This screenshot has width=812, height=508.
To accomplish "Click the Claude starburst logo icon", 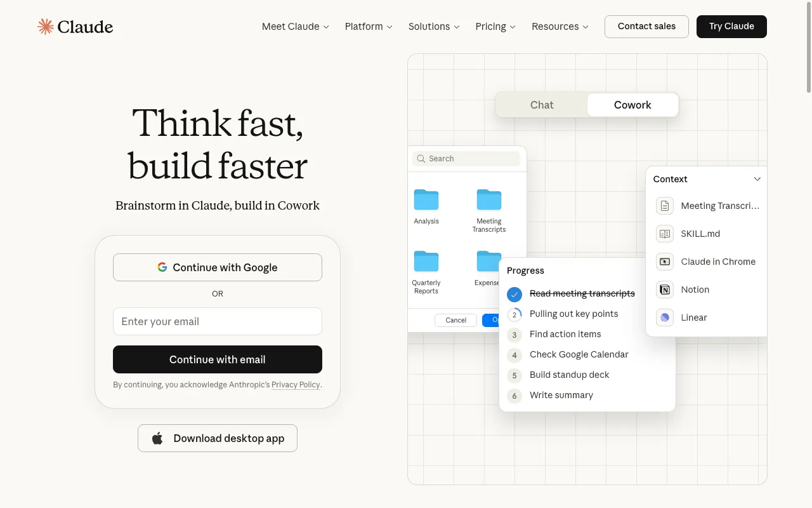I will tap(46, 26).
